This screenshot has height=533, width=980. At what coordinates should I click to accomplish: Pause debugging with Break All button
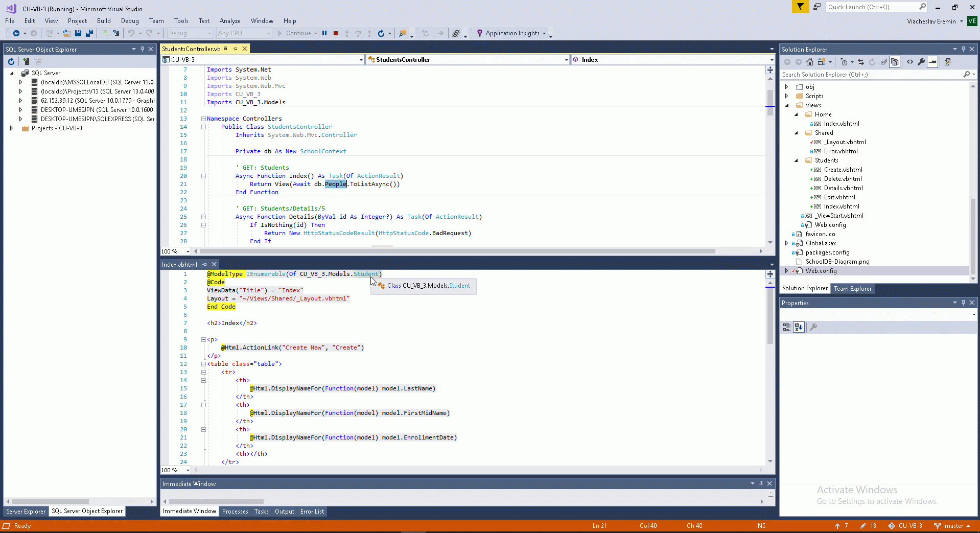pyautogui.click(x=324, y=33)
